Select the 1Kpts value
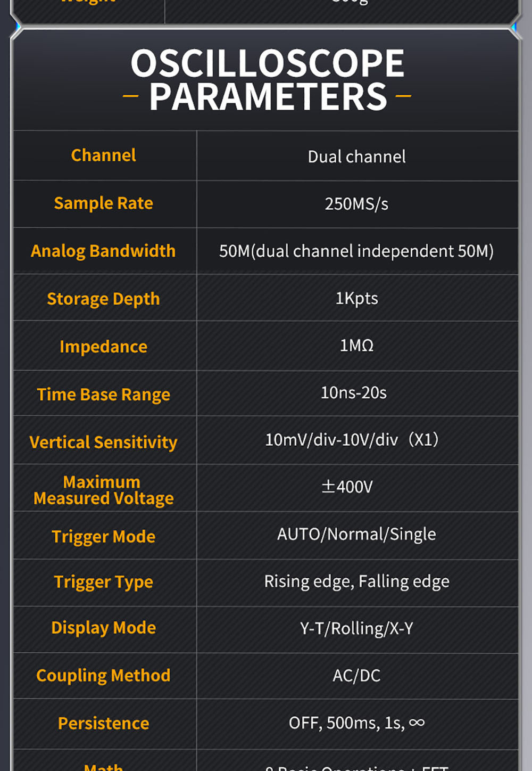Viewport: 532px width, 771px height. click(x=356, y=298)
